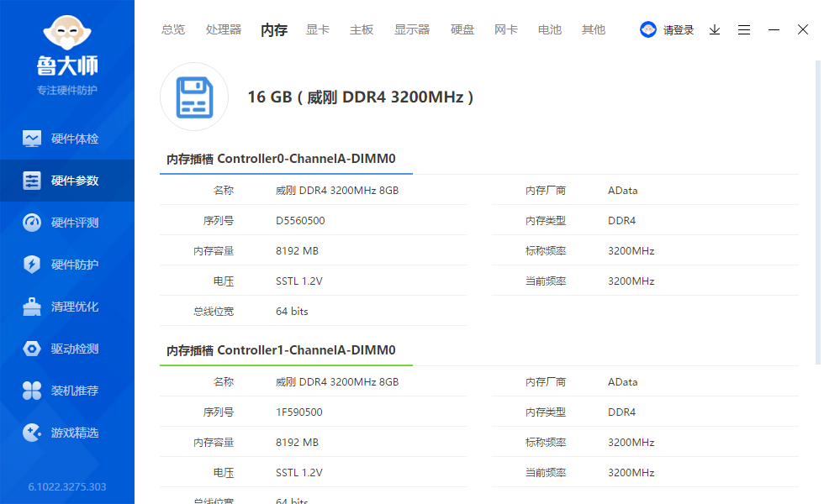The width and height of the screenshot is (824, 504).
Task: Click the green memory module icon
Action: click(x=194, y=97)
